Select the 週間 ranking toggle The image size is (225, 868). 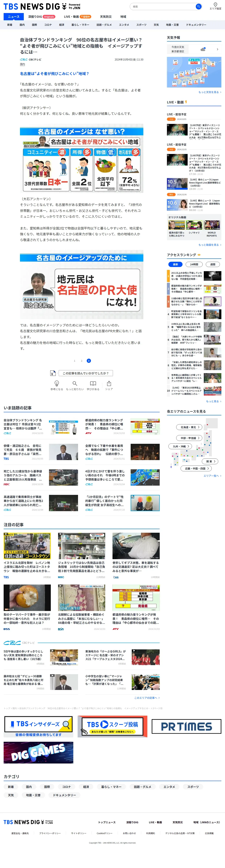pos(212,264)
